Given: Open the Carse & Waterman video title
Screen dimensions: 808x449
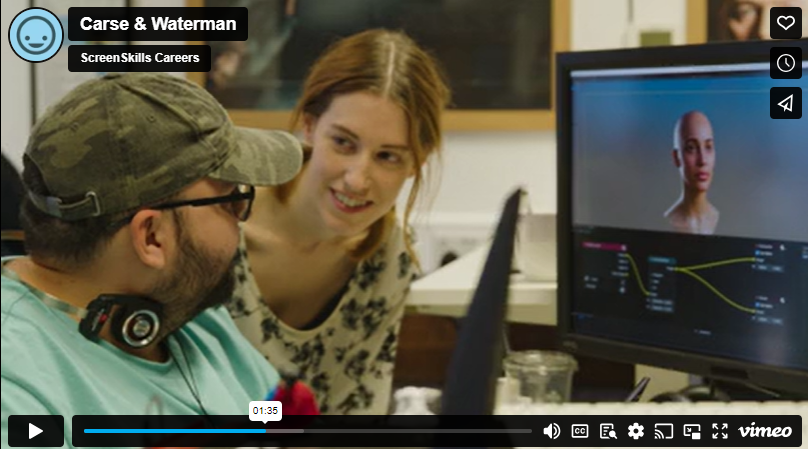Looking at the screenshot, I should (x=158, y=24).
